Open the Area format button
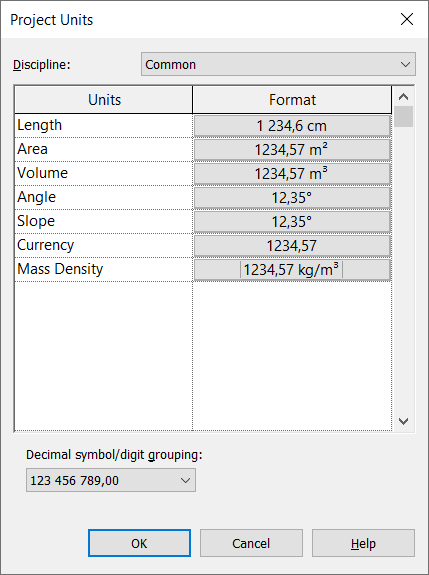The height and width of the screenshot is (575, 429). (292, 150)
